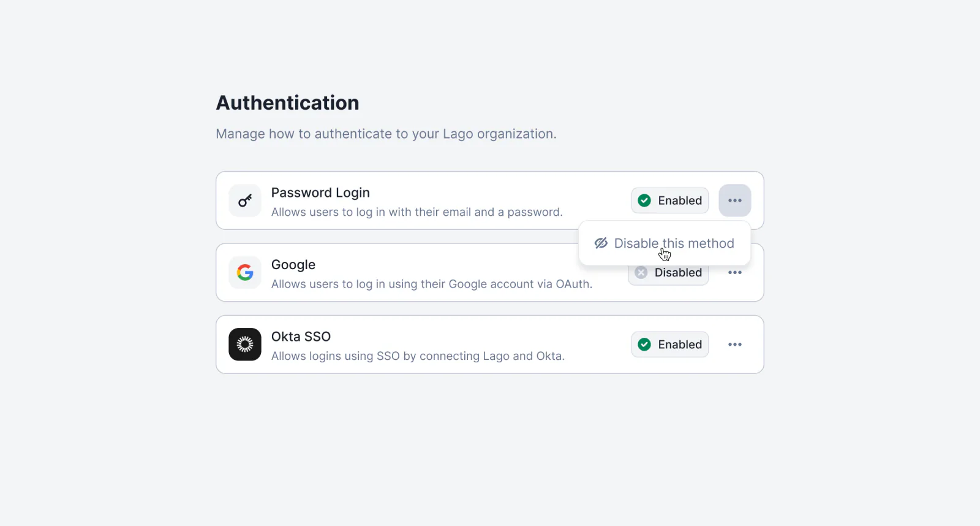Click the Okta SSO logo icon
The image size is (980, 526).
[245, 345]
